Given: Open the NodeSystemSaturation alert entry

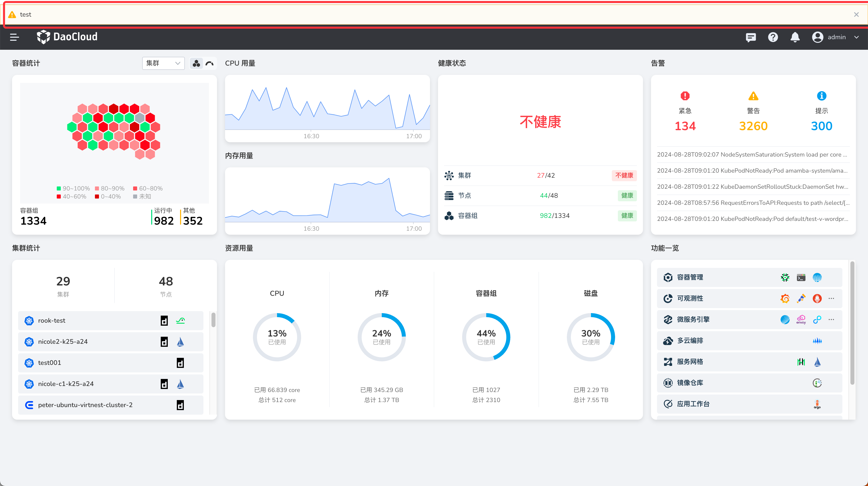Looking at the screenshot, I should 752,155.
